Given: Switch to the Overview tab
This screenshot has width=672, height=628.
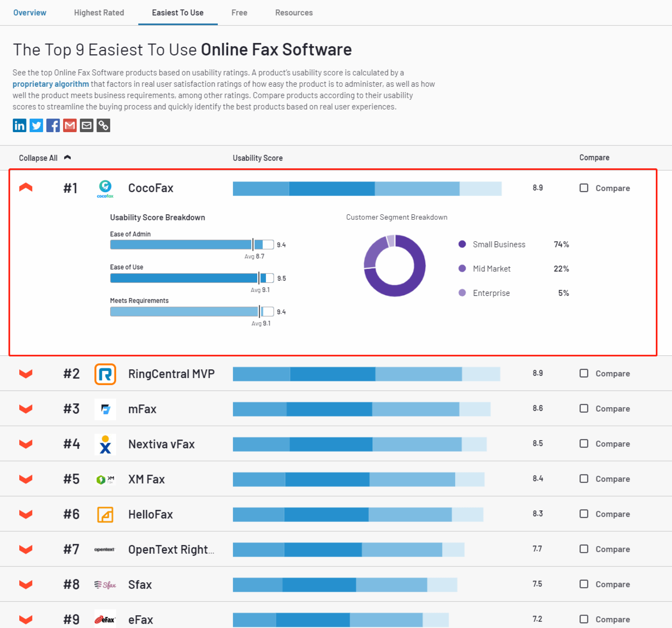Looking at the screenshot, I should [x=30, y=12].
